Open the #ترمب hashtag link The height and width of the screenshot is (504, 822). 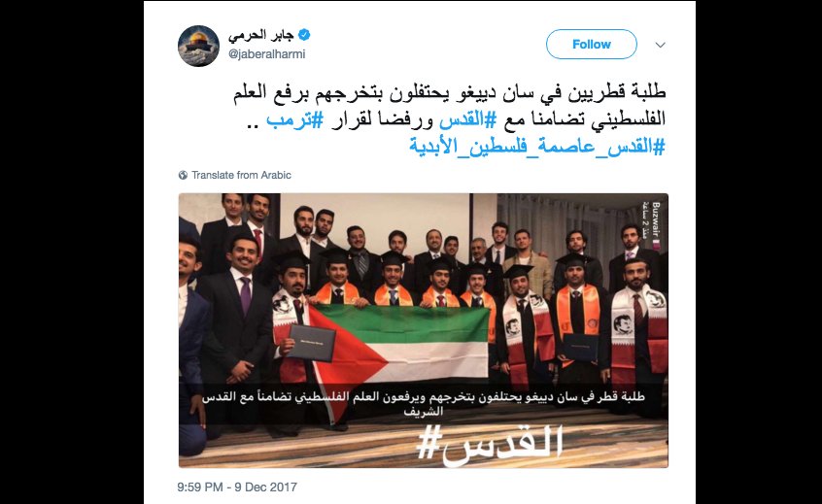click(294, 120)
